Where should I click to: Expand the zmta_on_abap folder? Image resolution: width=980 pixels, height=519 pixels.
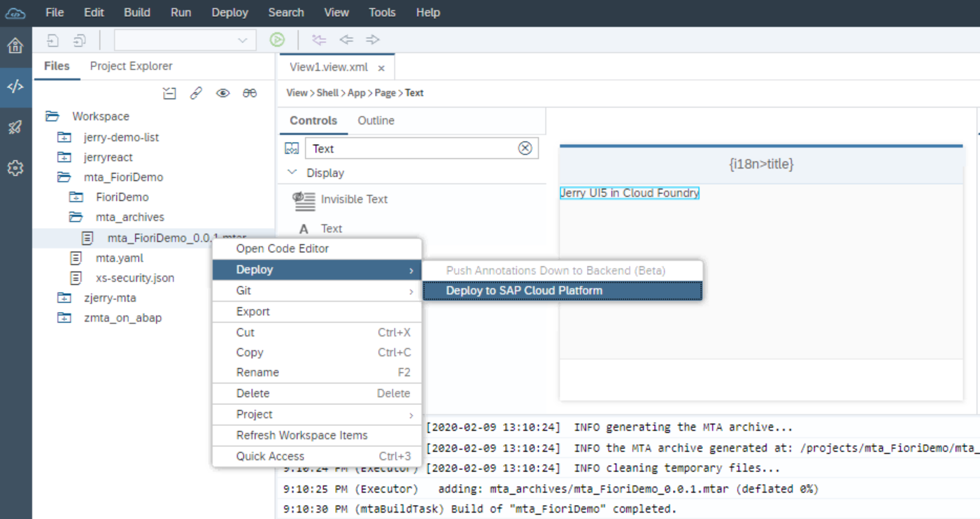click(64, 318)
